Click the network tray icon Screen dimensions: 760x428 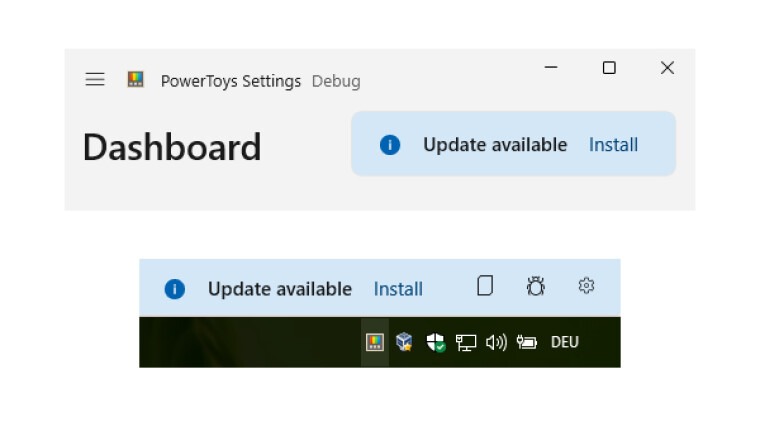click(x=465, y=342)
